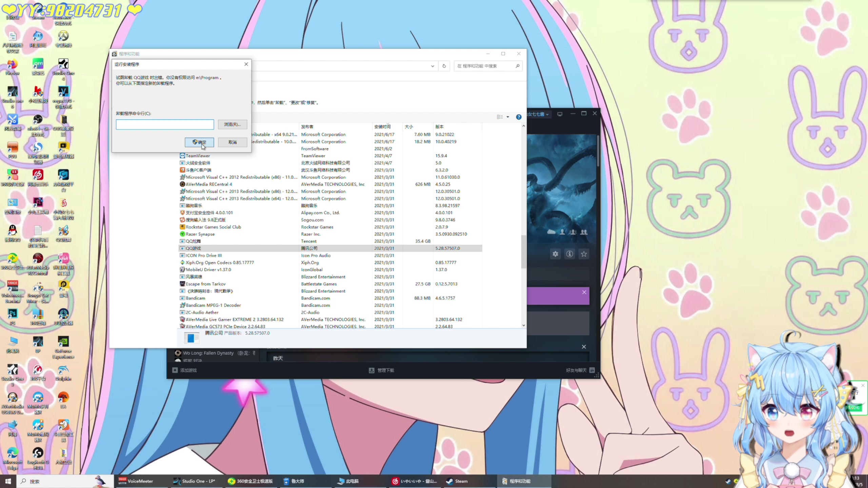The height and width of the screenshot is (488, 868).
Task: Click the 浏览(R)... browse button
Action: [232, 124]
